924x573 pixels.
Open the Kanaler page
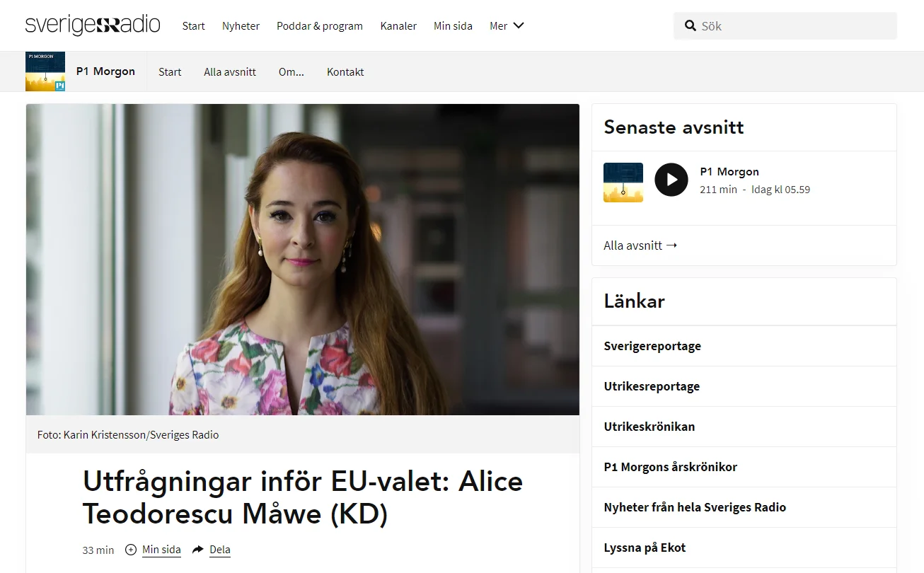click(x=398, y=26)
